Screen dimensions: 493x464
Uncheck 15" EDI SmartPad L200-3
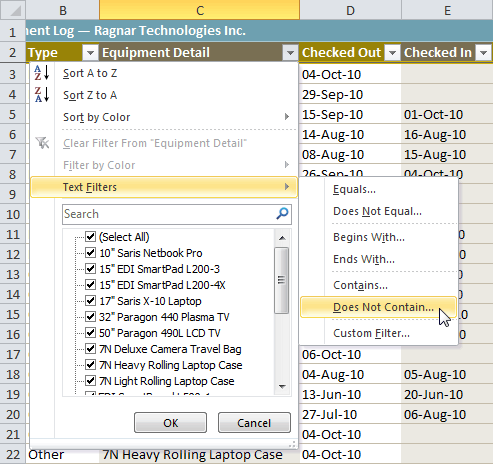tap(90, 269)
